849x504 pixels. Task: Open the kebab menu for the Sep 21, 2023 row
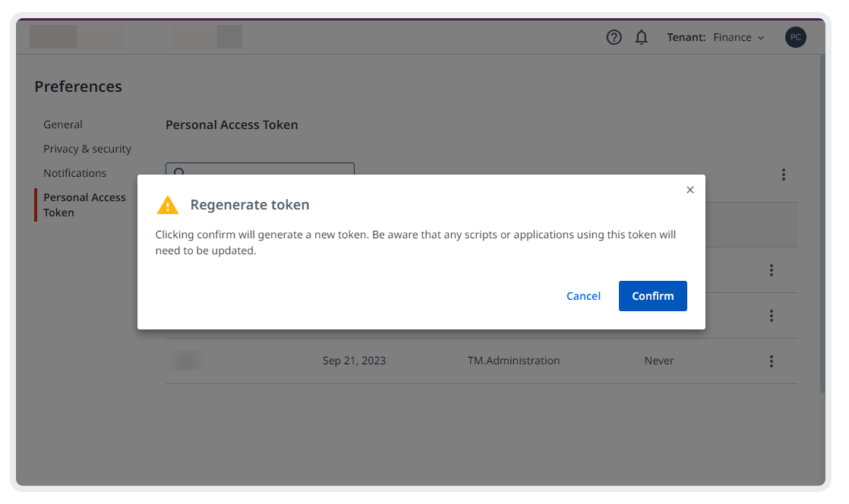click(771, 361)
